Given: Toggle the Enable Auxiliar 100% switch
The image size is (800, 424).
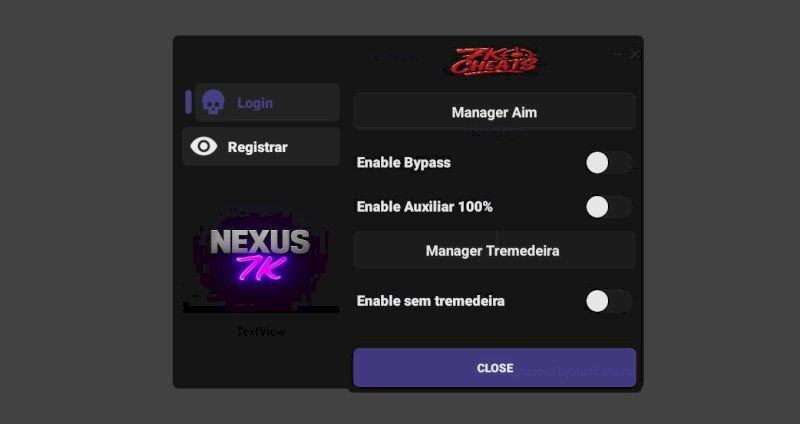Looking at the screenshot, I should (x=609, y=207).
